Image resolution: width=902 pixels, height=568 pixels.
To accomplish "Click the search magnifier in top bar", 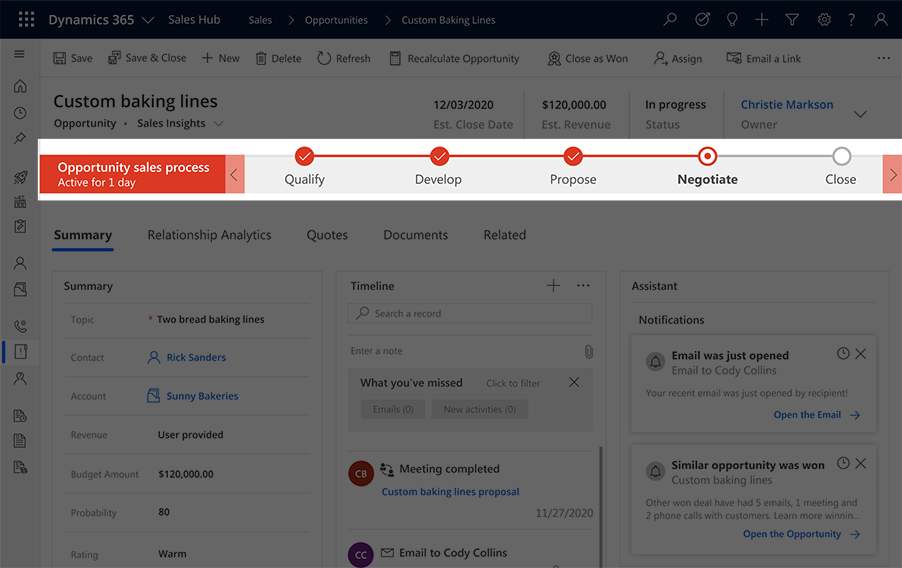I will coord(670,20).
